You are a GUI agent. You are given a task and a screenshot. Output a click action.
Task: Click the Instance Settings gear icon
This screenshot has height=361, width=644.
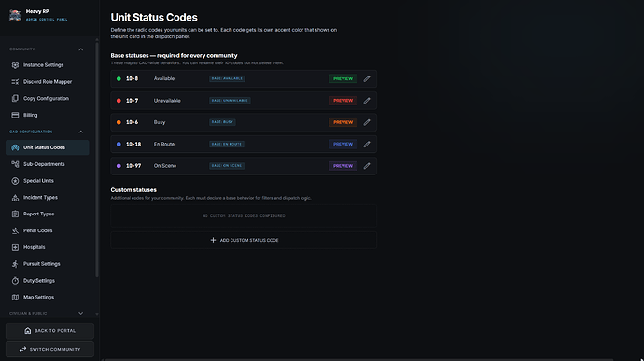point(15,65)
